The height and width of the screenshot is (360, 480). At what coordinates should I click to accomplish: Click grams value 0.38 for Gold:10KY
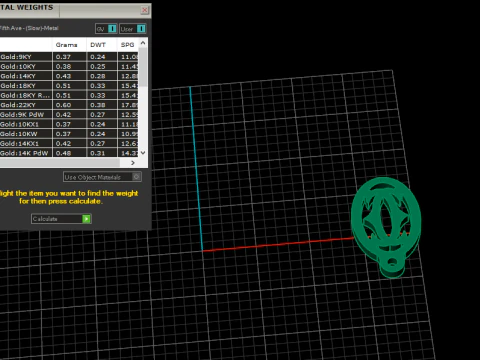coord(63,66)
